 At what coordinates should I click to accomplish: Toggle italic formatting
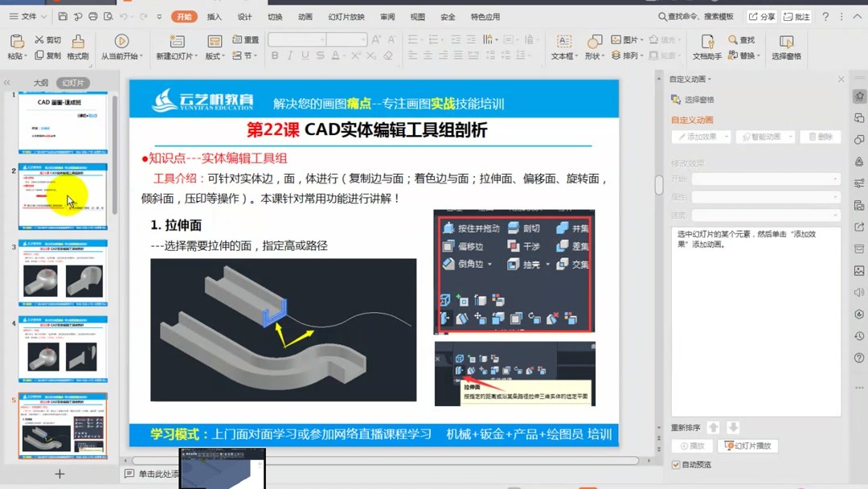(x=289, y=56)
